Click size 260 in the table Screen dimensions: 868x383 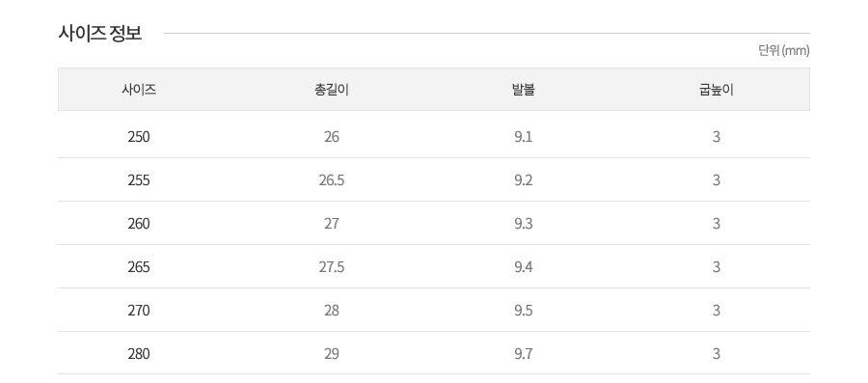click(139, 224)
